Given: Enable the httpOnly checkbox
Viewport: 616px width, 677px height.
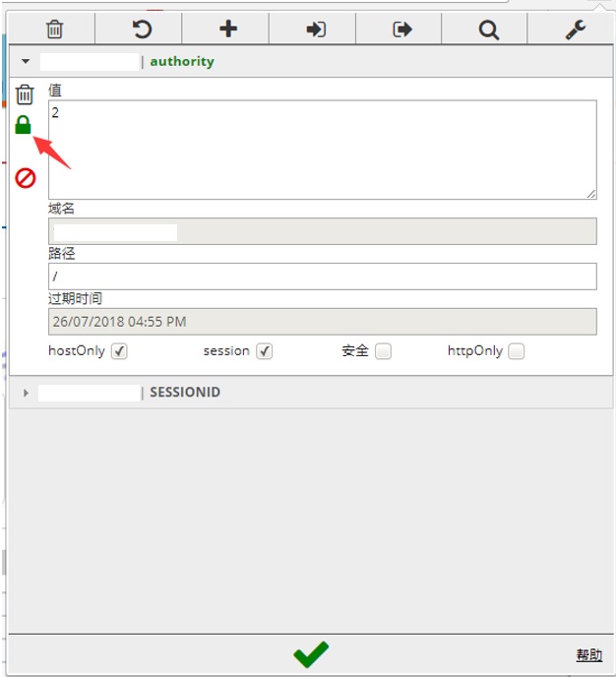Looking at the screenshot, I should 517,351.
